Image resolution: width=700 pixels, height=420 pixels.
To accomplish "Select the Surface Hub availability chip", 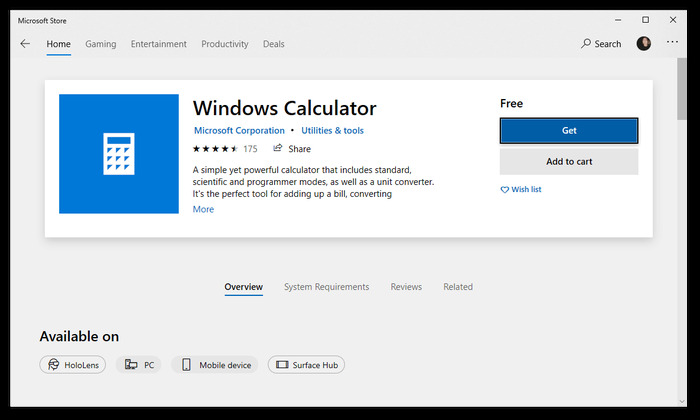I will pos(306,365).
